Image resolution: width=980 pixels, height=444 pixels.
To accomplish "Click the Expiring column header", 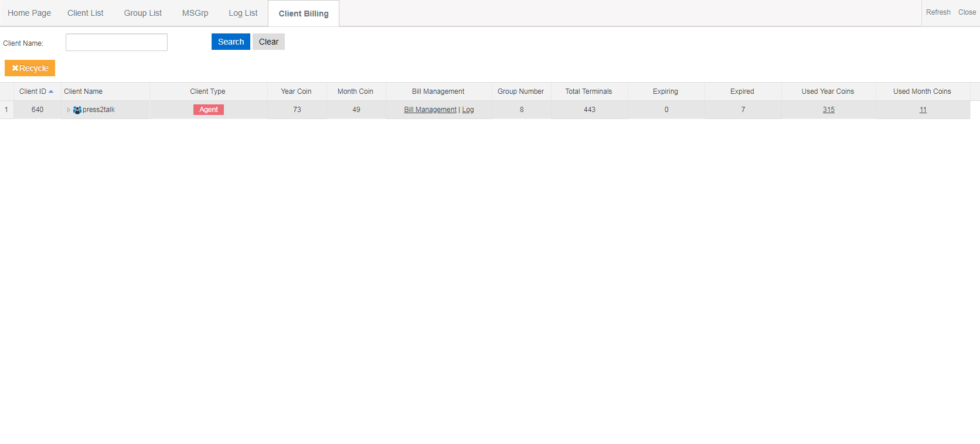I will point(666,91).
